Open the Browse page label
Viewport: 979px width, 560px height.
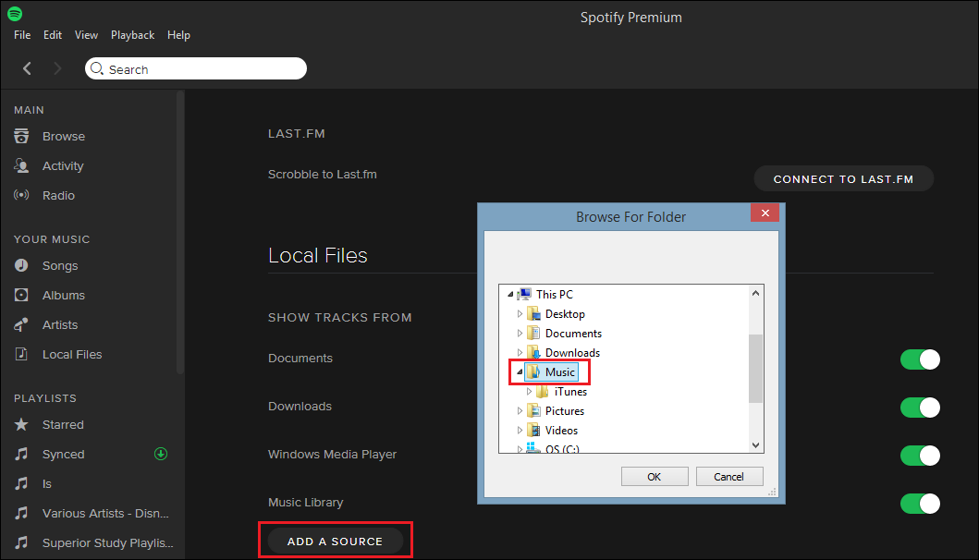point(64,136)
